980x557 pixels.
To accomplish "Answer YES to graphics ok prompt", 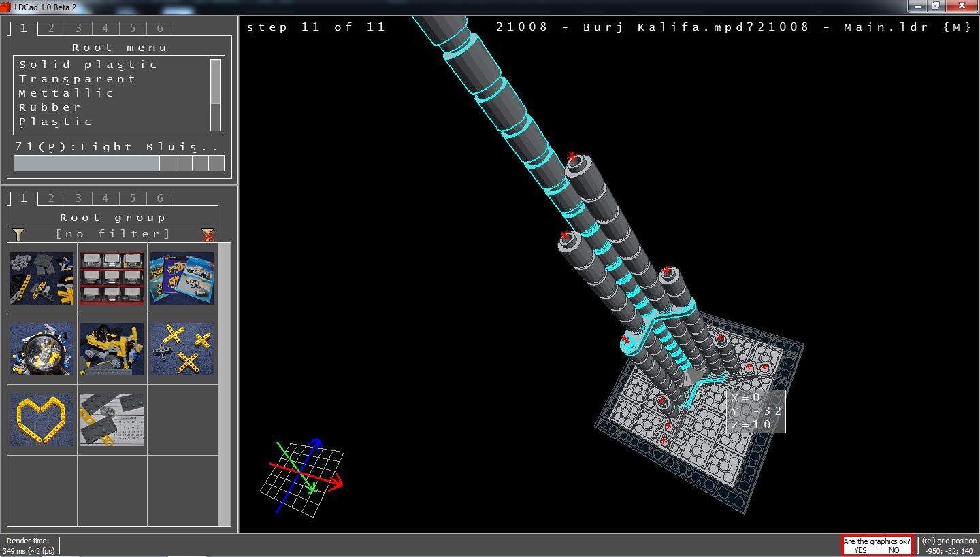I will point(860,550).
